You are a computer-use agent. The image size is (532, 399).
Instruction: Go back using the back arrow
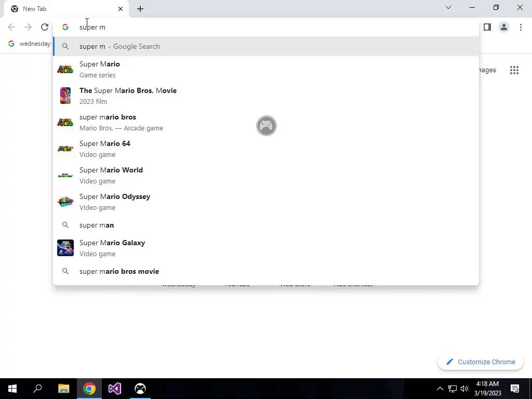[11, 27]
